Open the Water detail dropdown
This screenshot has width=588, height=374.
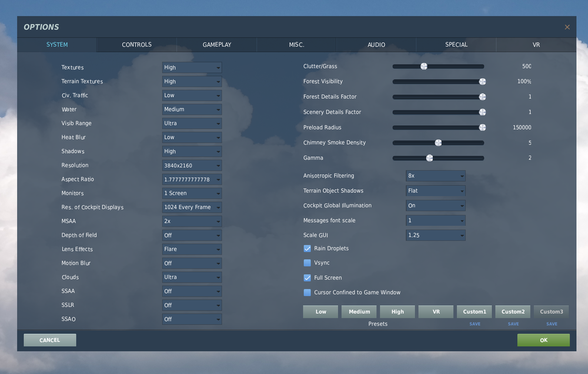(x=191, y=109)
